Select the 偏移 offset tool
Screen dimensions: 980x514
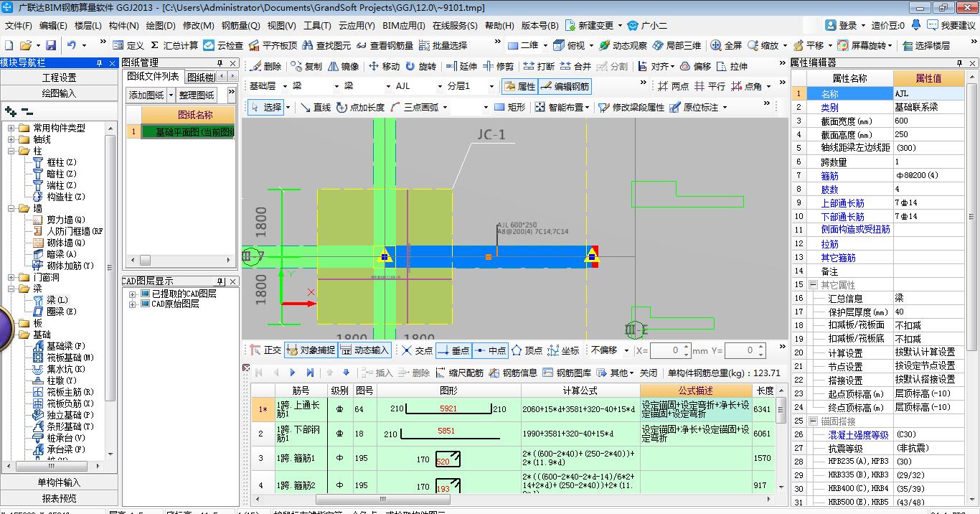(x=695, y=66)
